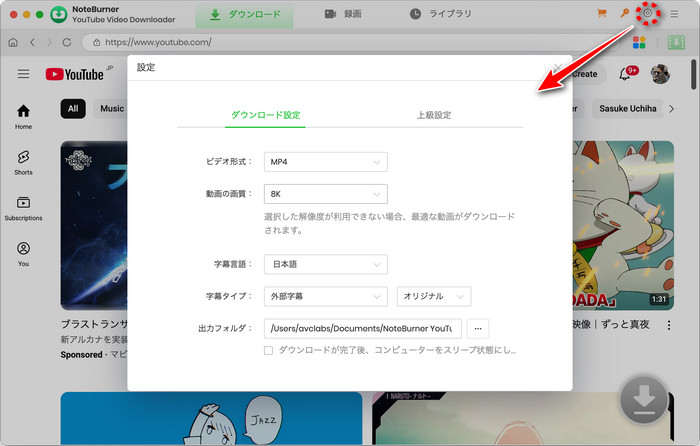Screen dimensions: 700x446
Task: Select the 上級設定 tab
Action: [433, 115]
